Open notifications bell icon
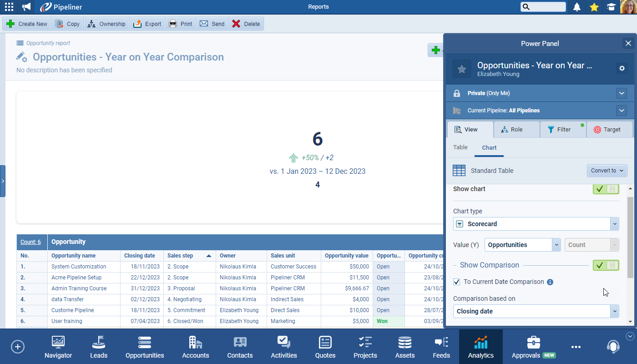 click(577, 7)
